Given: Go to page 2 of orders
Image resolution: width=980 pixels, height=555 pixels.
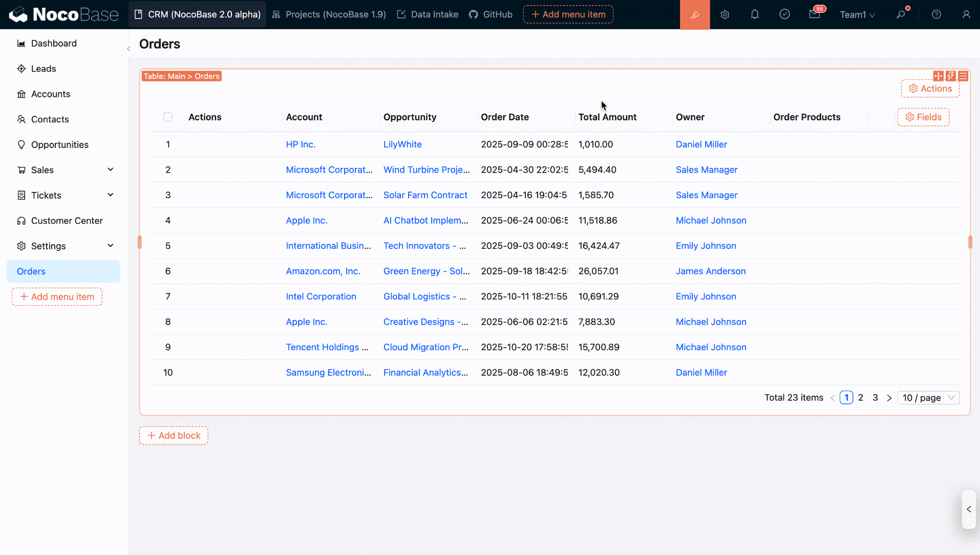Looking at the screenshot, I should (x=861, y=398).
